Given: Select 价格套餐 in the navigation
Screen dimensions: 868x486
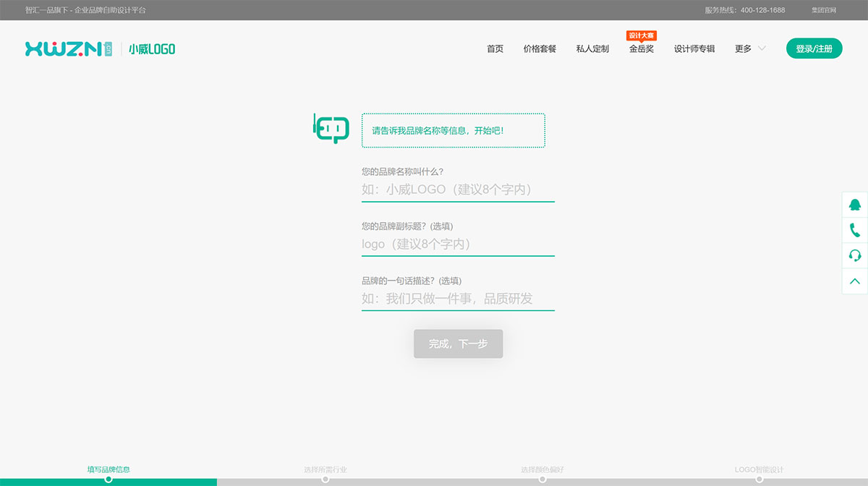Looking at the screenshot, I should [x=539, y=48].
